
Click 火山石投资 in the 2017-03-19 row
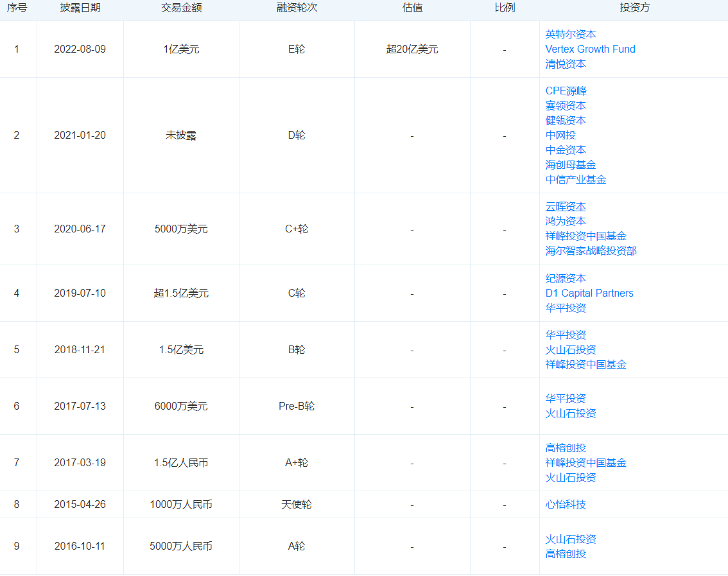click(571, 478)
